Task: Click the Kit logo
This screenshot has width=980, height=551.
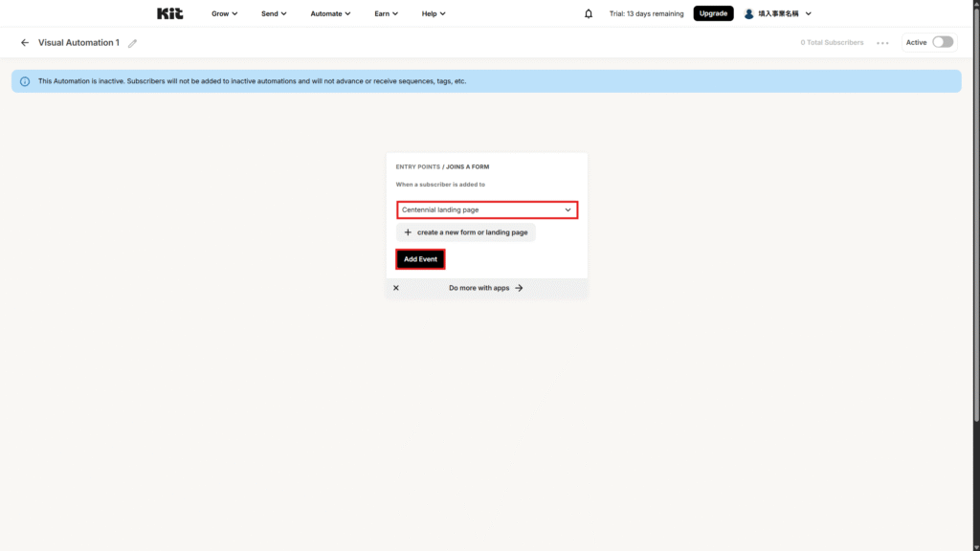Action: point(169,13)
